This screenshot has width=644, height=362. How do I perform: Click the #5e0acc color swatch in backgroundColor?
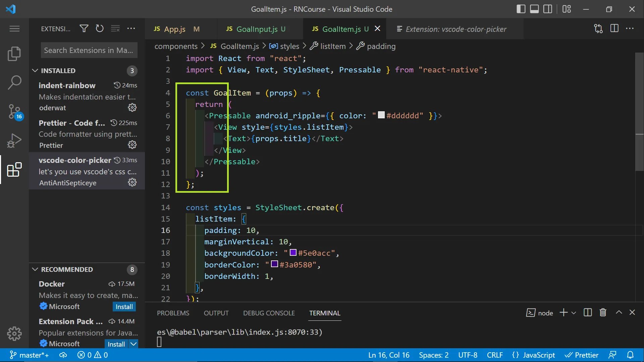pyautogui.click(x=293, y=253)
